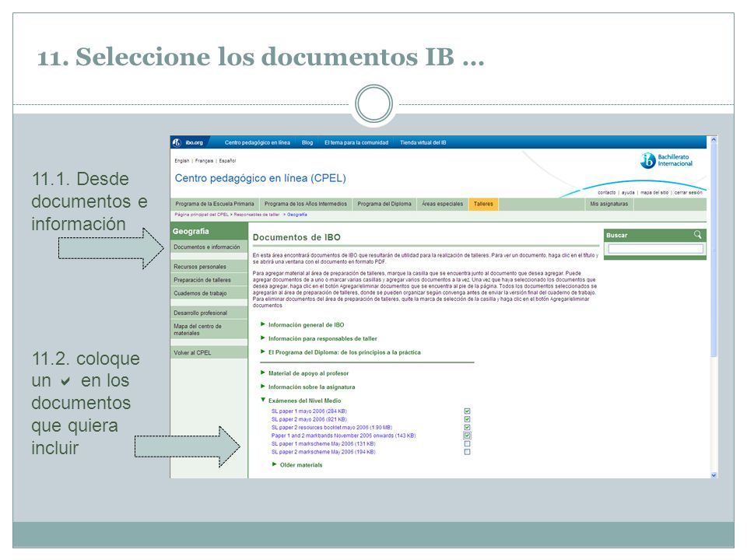
Task: Click the ibo.org logo icon
Action: (177, 142)
